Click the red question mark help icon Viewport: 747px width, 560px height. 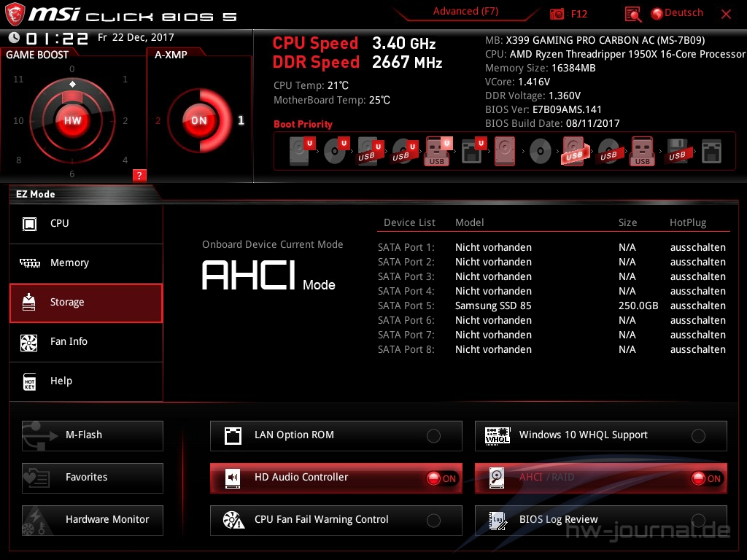coord(139,175)
